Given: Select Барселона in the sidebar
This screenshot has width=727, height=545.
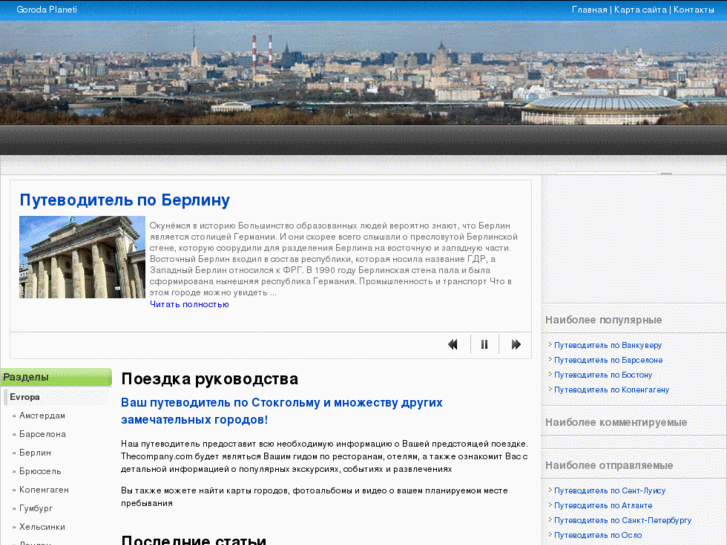Looking at the screenshot, I should (42, 434).
